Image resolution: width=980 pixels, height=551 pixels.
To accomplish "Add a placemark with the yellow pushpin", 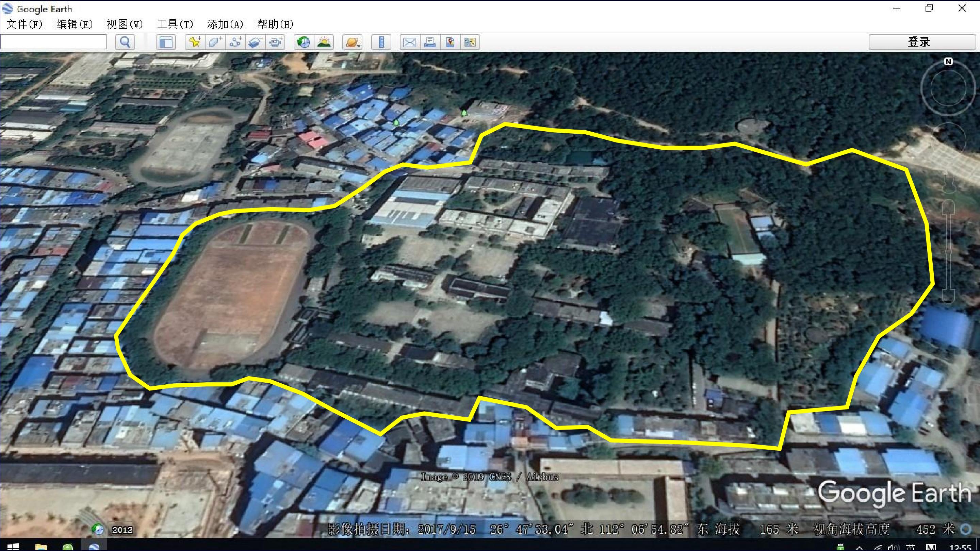I will tap(195, 42).
